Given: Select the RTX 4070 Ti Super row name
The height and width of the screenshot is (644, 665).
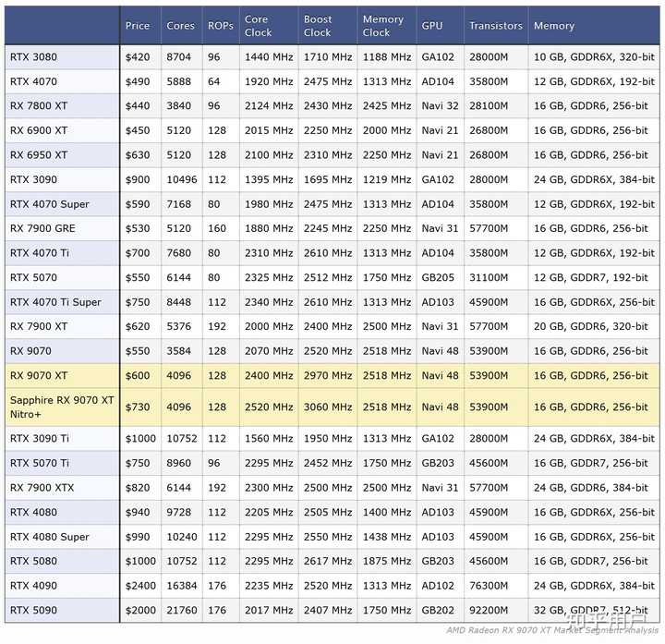Looking at the screenshot, I should 55,302.
